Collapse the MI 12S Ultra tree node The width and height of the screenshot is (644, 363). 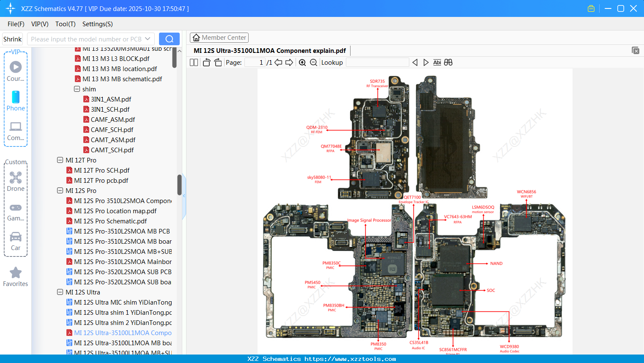pyautogui.click(x=60, y=292)
